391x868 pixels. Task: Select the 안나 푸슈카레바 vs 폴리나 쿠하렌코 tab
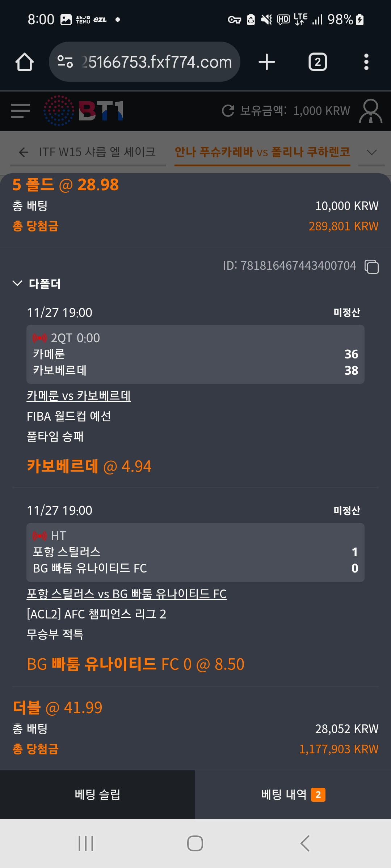(x=262, y=152)
